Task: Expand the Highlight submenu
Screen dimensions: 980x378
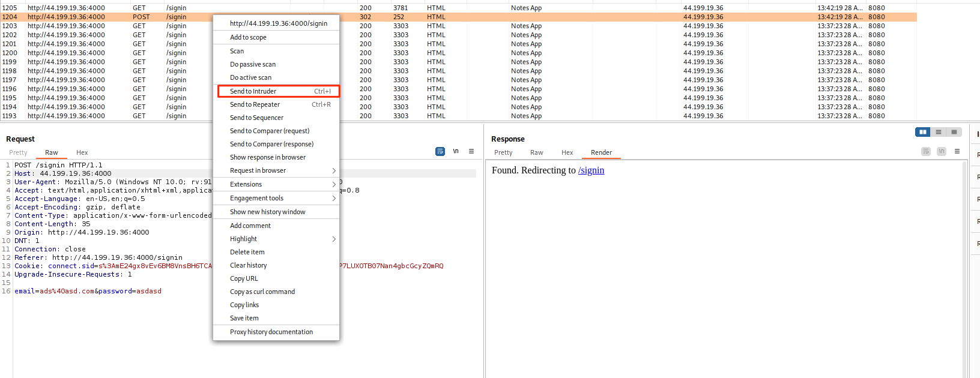Action: (276, 239)
